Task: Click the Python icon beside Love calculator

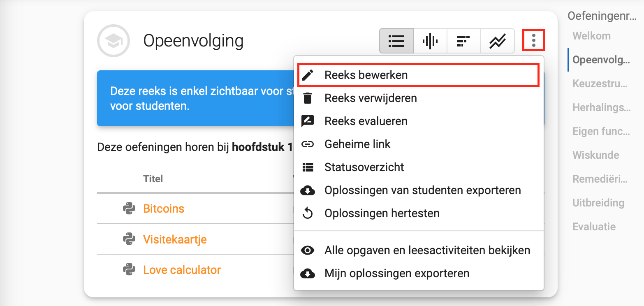Action: click(129, 270)
